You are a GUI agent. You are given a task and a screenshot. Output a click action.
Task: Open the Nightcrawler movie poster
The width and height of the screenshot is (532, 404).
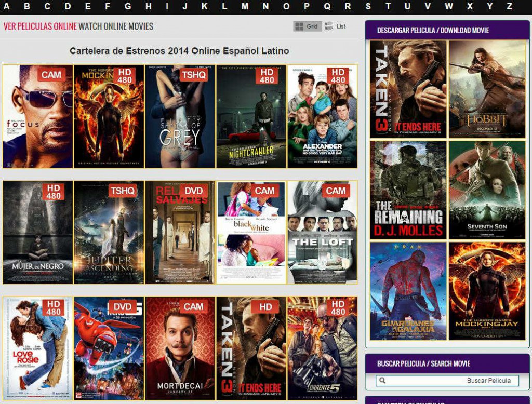(x=251, y=116)
